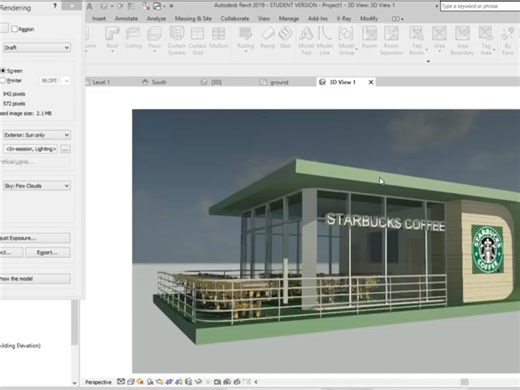The height and width of the screenshot is (390, 520).
Task: Switch to the South view tab
Action: [154, 82]
